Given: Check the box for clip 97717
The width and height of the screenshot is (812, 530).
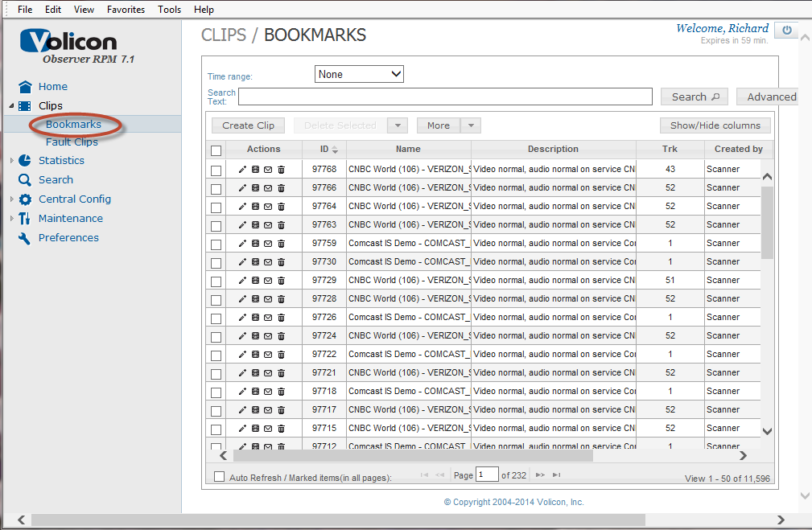Looking at the screenshot, I should 216,411.
